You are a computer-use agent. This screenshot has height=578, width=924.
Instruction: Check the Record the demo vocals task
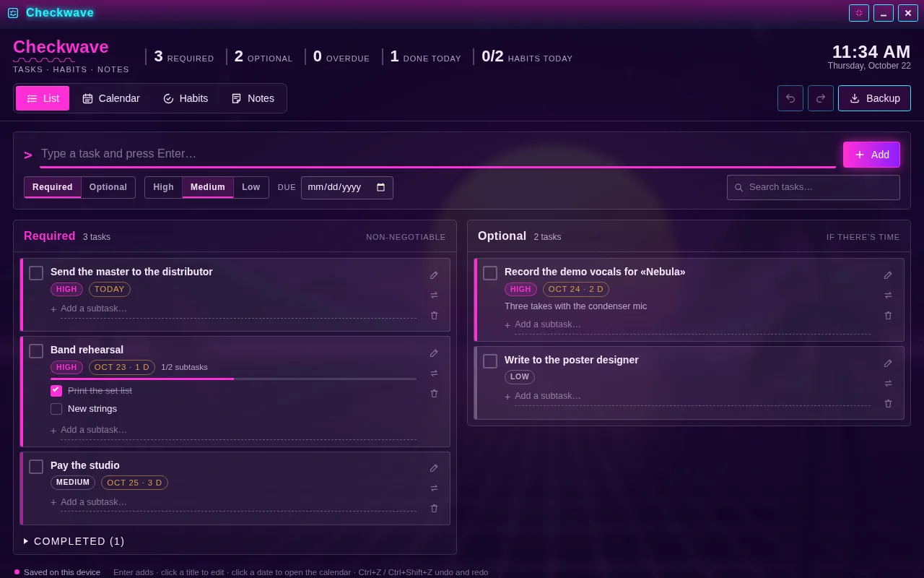(x=490, y=273)
